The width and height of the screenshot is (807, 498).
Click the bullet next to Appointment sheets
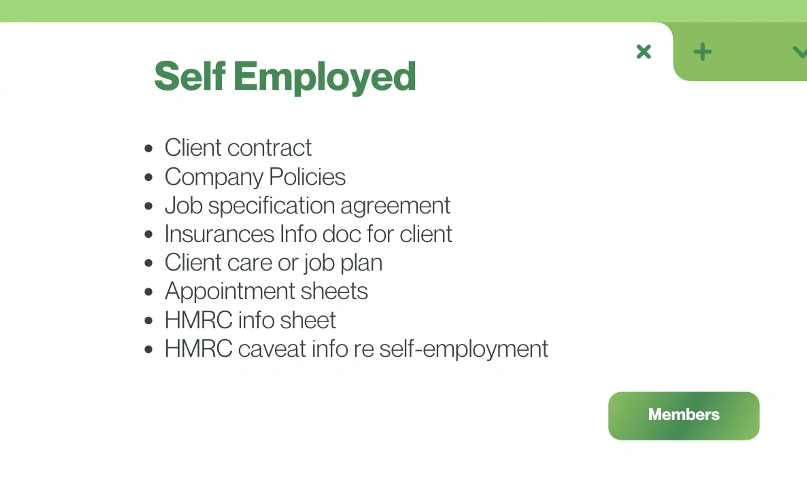coord(149,292)
